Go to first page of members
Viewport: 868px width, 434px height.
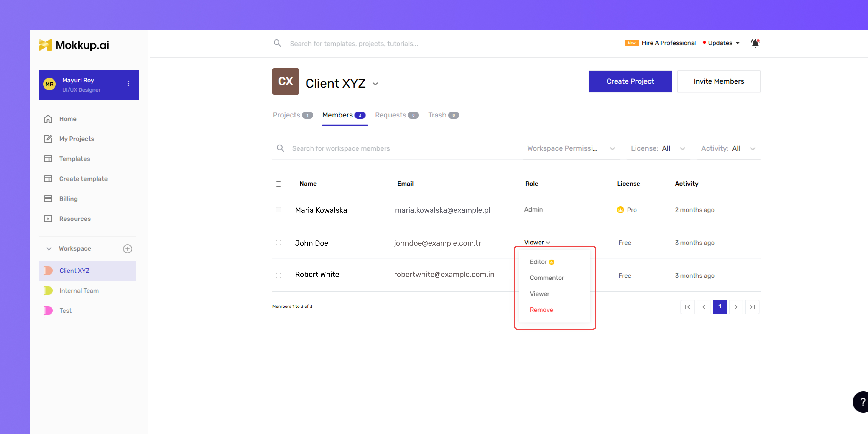point(687,307)
